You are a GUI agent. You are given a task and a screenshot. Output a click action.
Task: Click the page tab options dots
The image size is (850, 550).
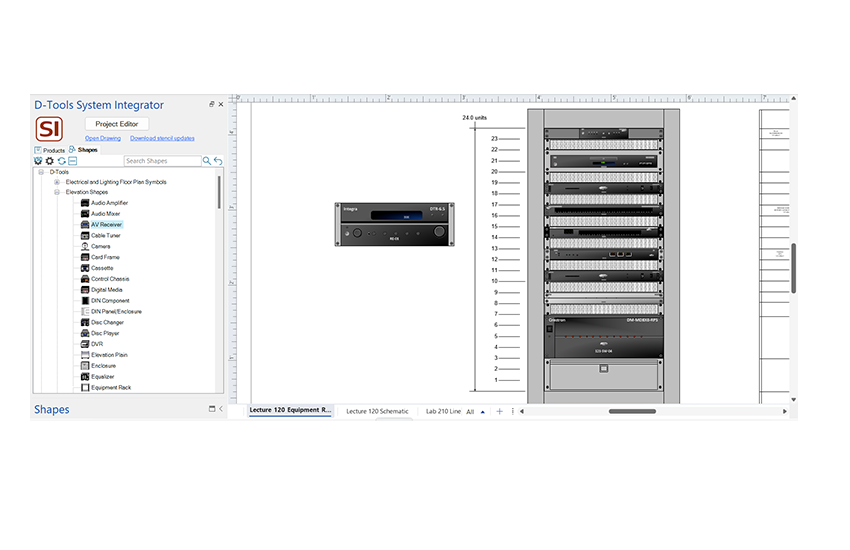tap(512, 411)
